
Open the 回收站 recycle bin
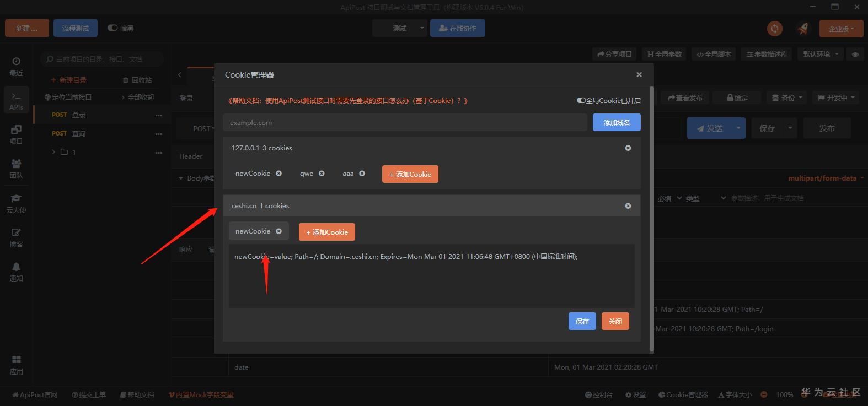coord(137,80)
